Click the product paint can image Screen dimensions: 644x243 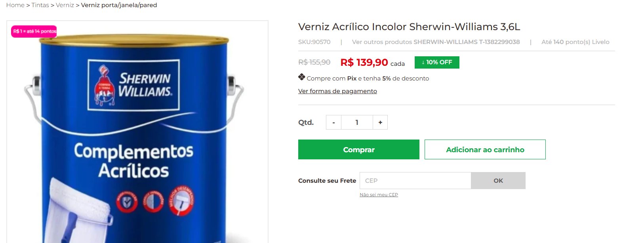click(x=137, y=135)
